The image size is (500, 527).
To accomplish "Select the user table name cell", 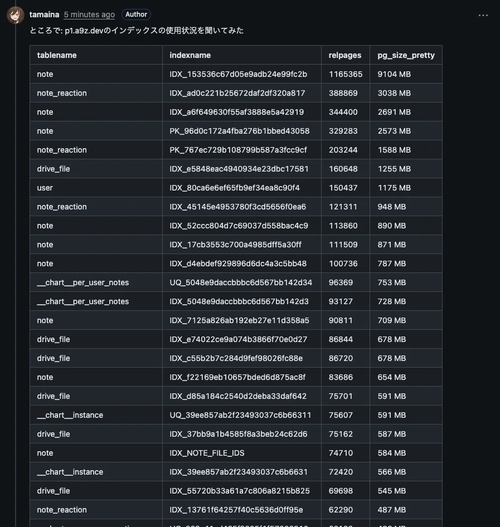I will [x=96, y=188].
